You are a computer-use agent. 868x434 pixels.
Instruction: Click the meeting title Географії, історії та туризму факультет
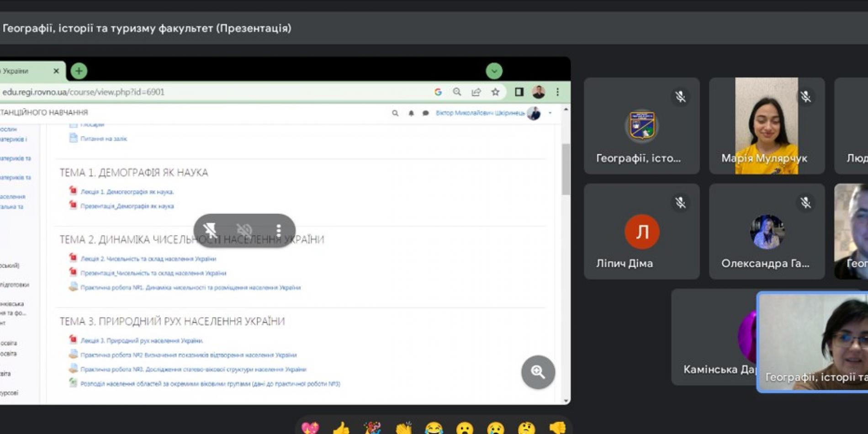click(147, 28)
